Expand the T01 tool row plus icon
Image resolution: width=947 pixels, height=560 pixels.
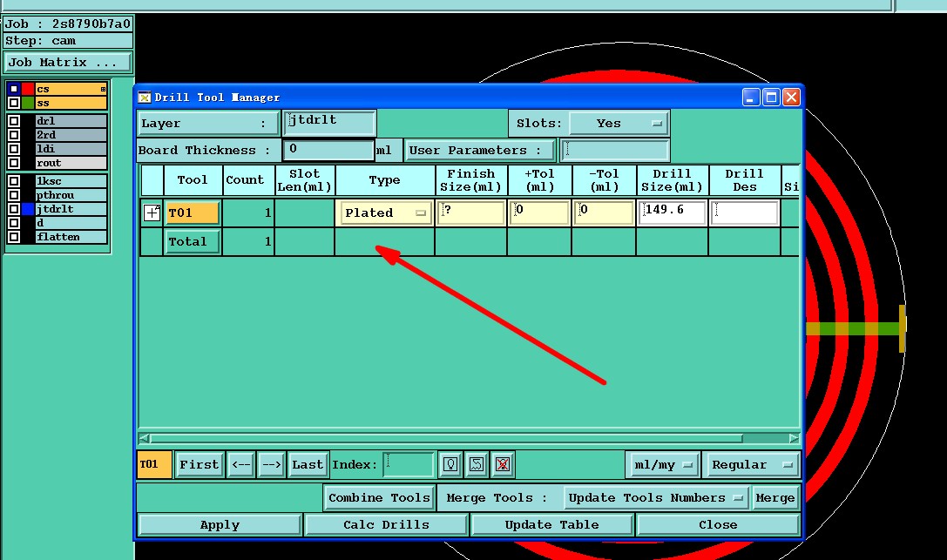tap(152, 213)
